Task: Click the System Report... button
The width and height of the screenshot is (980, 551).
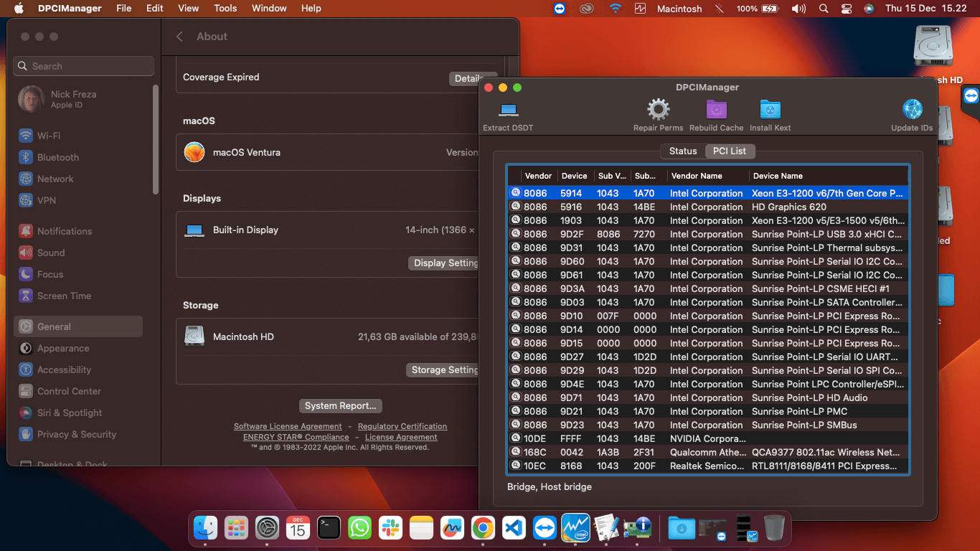Action: point(341,406)
